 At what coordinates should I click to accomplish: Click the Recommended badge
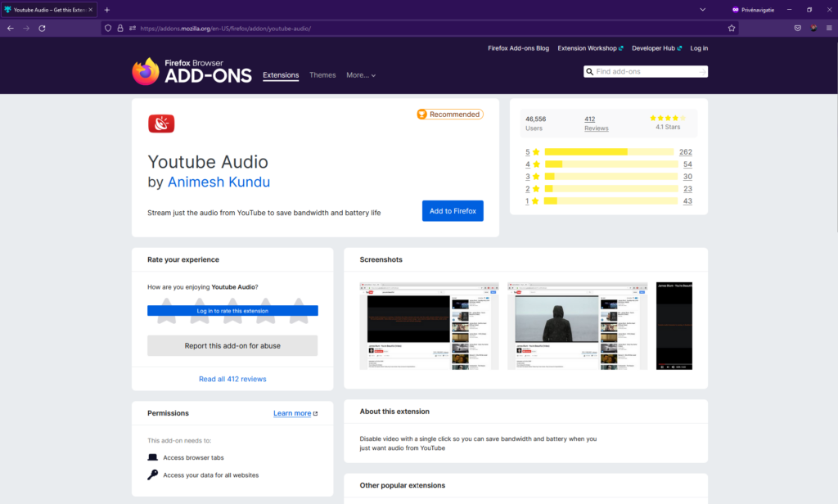tap(450, 115)
